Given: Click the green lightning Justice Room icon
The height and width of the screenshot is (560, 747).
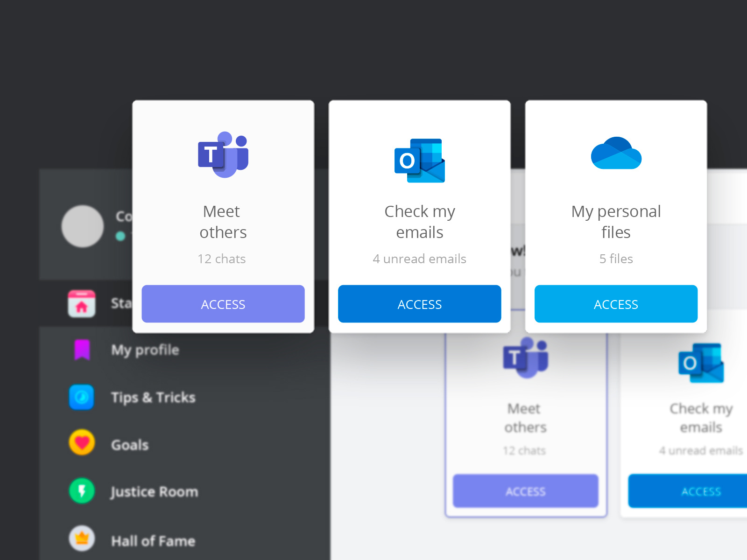Looking at the screenshot, I should [x=82, y=491].
